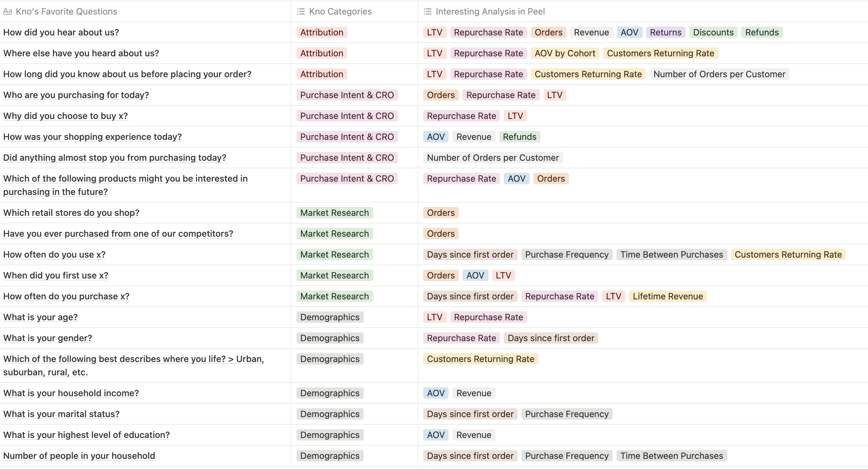Select the AOV by Cohort tag
Viewport: 868px width, 469px height.
[x=565, y=53]
